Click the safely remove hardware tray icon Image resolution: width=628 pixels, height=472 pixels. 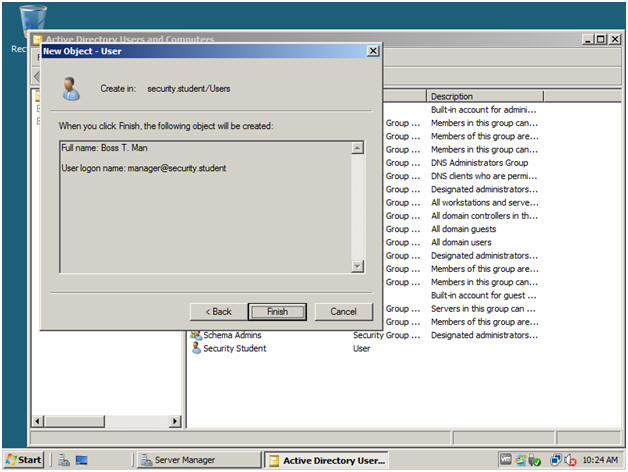(x=535, y=460)
